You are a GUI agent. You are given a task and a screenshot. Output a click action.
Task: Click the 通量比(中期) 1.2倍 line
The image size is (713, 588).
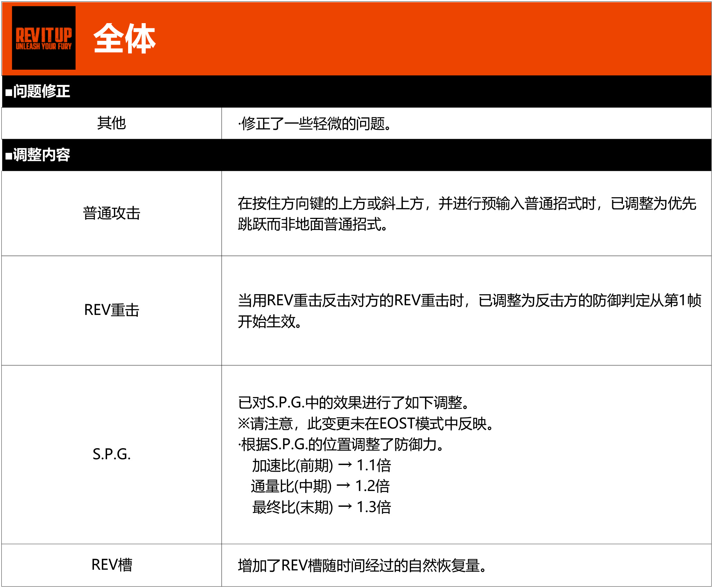pos(320,486)
